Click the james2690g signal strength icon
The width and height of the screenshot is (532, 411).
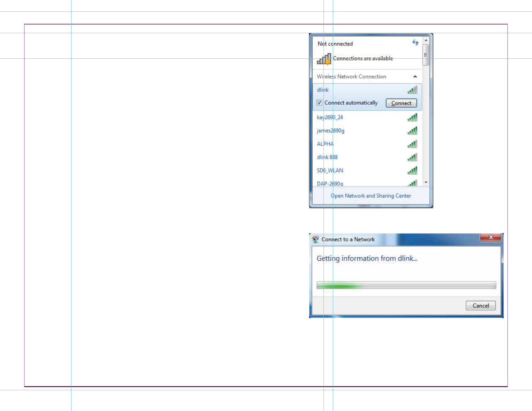click(412, 131)
